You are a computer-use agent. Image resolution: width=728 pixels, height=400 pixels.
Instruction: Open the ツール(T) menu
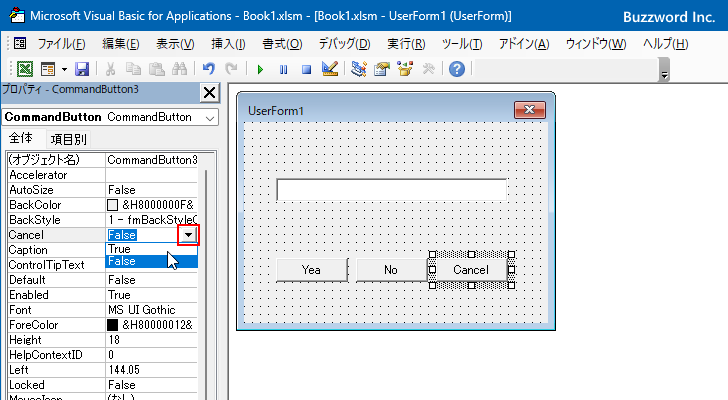pyautogui.click(x=462, y=44)
